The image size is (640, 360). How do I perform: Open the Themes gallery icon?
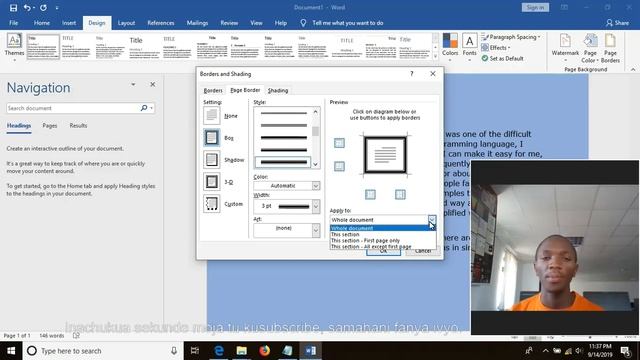[x=14, y=41]
